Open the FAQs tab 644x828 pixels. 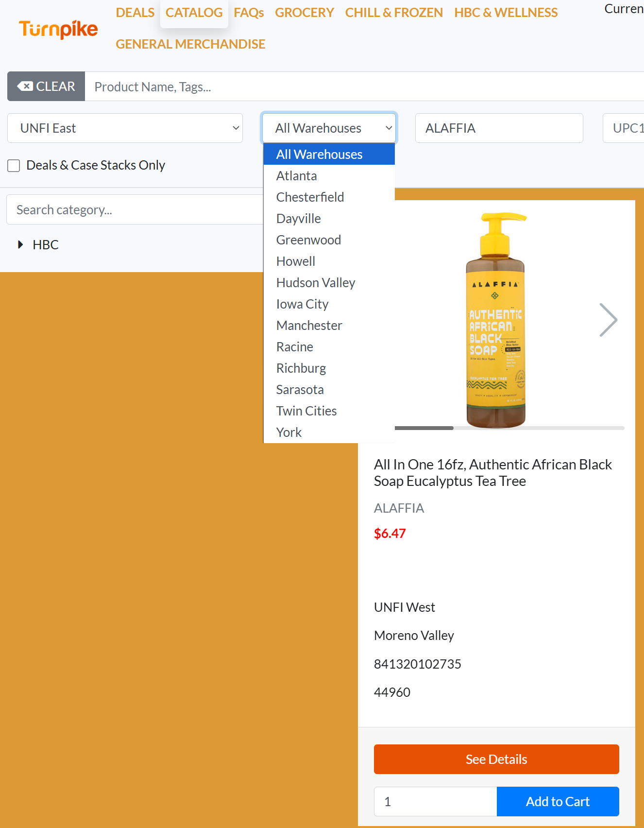[x=249, y=13]
